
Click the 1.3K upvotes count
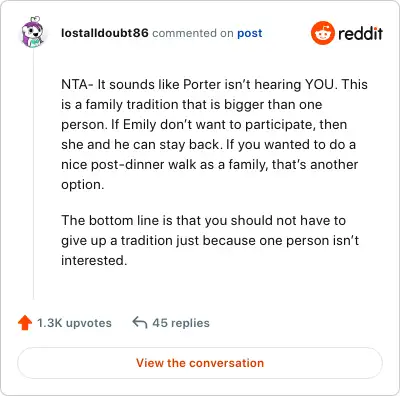(74, 323)
